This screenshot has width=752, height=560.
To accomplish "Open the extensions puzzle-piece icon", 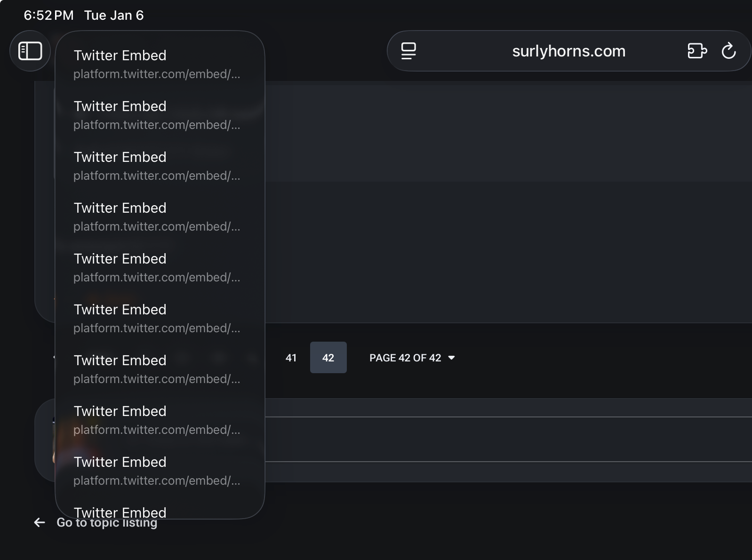I will click(x=697, y=51).
